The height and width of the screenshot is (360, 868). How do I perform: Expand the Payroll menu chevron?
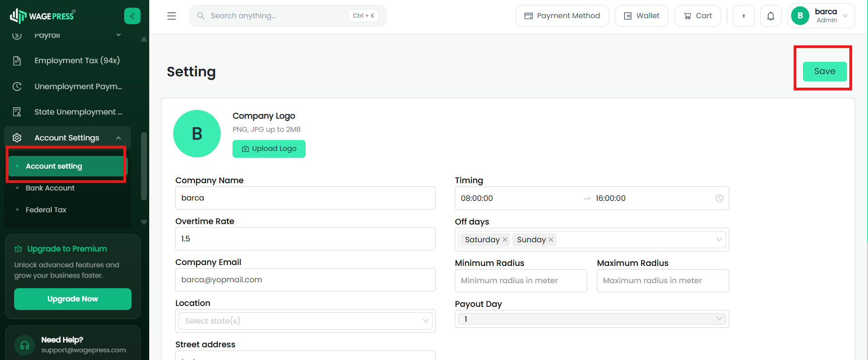click(x=118, y=35)
